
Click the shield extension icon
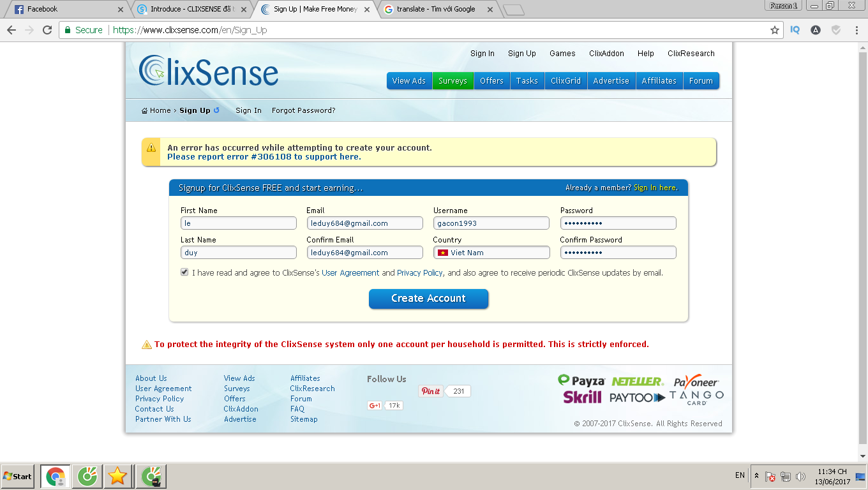tap(835, 30)
